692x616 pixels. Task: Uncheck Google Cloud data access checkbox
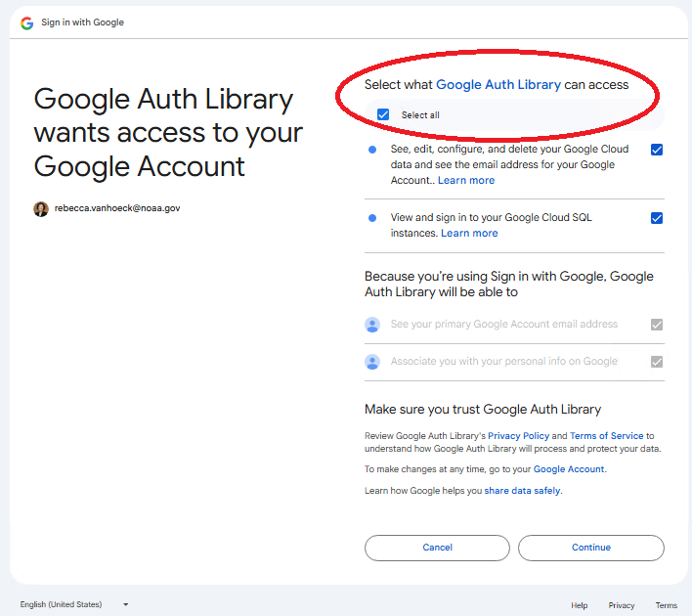(x=657, y=150)
